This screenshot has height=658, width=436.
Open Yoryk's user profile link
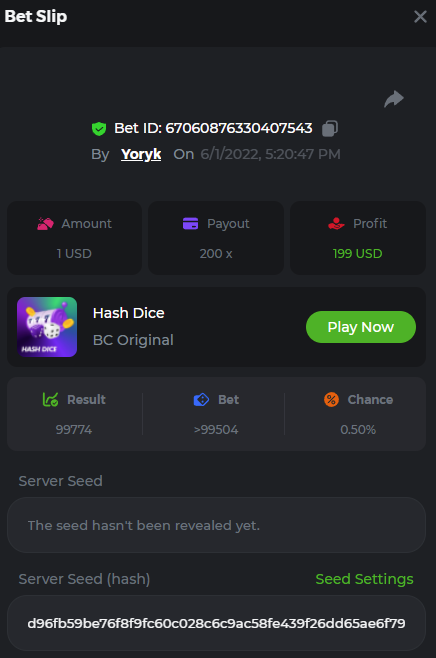click(141, 154)
